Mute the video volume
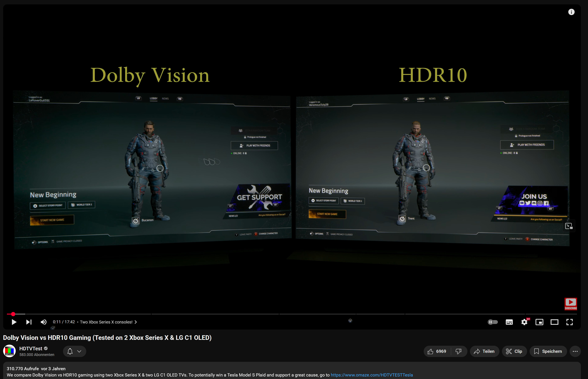The image size is (588, 379). (43, 322)
